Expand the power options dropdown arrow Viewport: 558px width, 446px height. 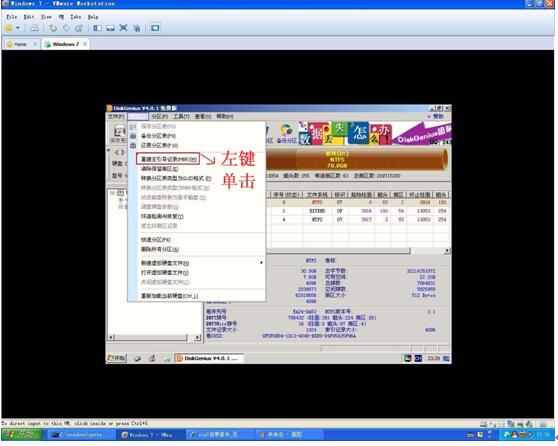pos(17,28)
